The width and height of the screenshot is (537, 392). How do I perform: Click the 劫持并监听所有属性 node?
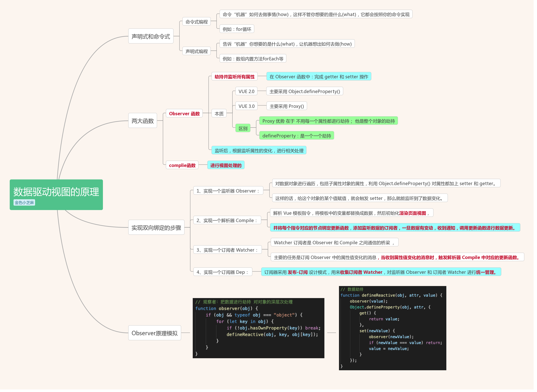tap(234, 77)
